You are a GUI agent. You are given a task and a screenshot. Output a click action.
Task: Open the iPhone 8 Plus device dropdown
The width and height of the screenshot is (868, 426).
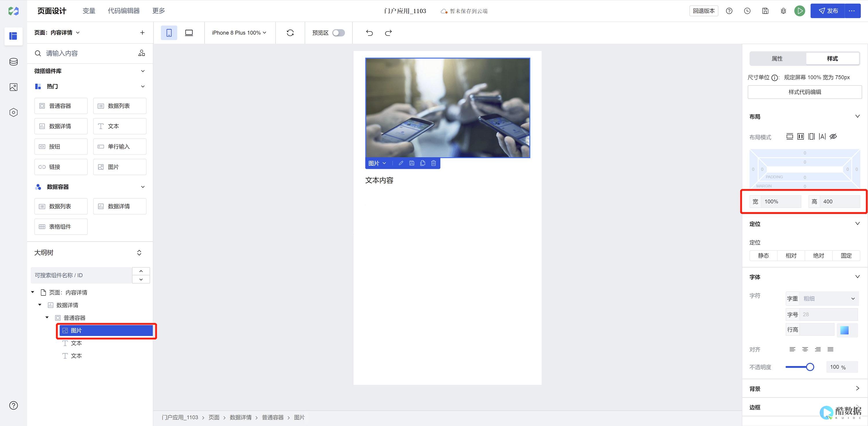pos(239,33)
